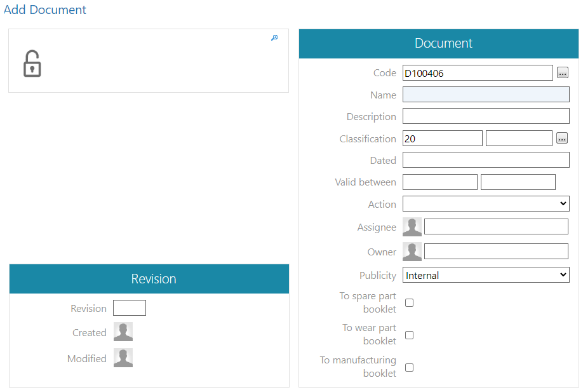Tick the To wear part booklet checkbox

coord(409,335)
